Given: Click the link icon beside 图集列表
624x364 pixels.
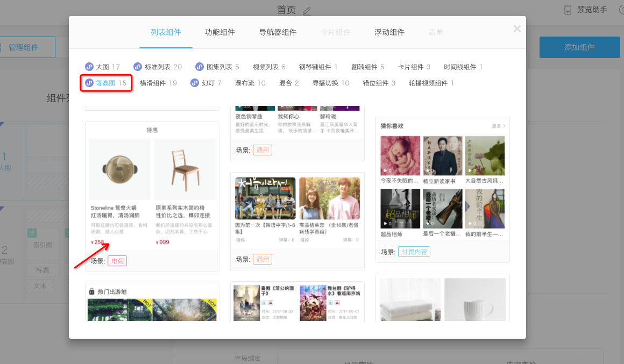Looking at the screenshot, I should click(200, 67).
